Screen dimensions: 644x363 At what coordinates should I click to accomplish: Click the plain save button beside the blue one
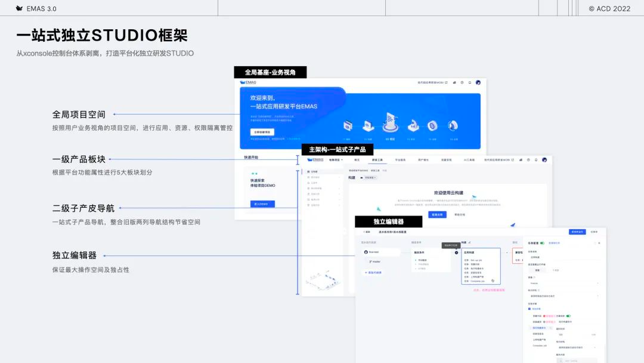point(594,232)
